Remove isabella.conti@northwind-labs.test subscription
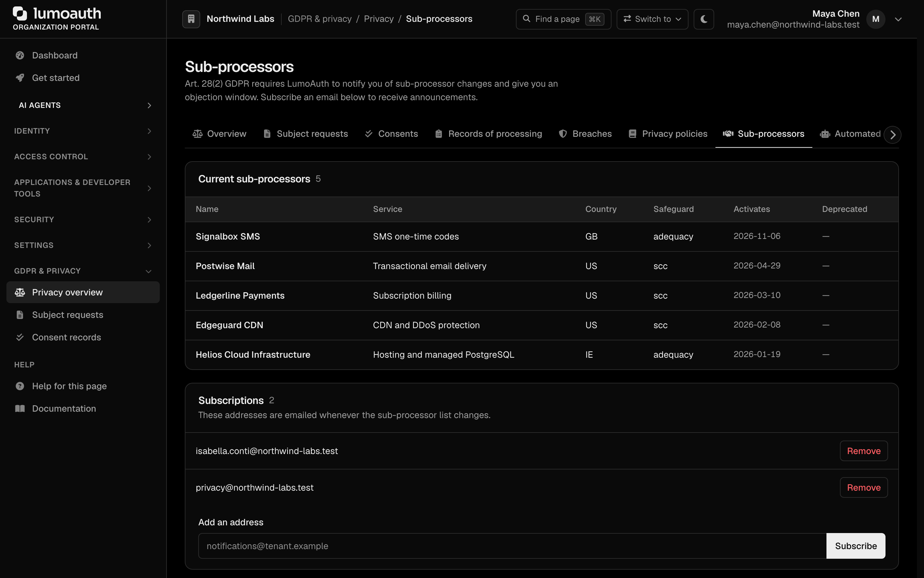Image resolution: width=924 pixels, height=578 pixels. tap(864, 451)
